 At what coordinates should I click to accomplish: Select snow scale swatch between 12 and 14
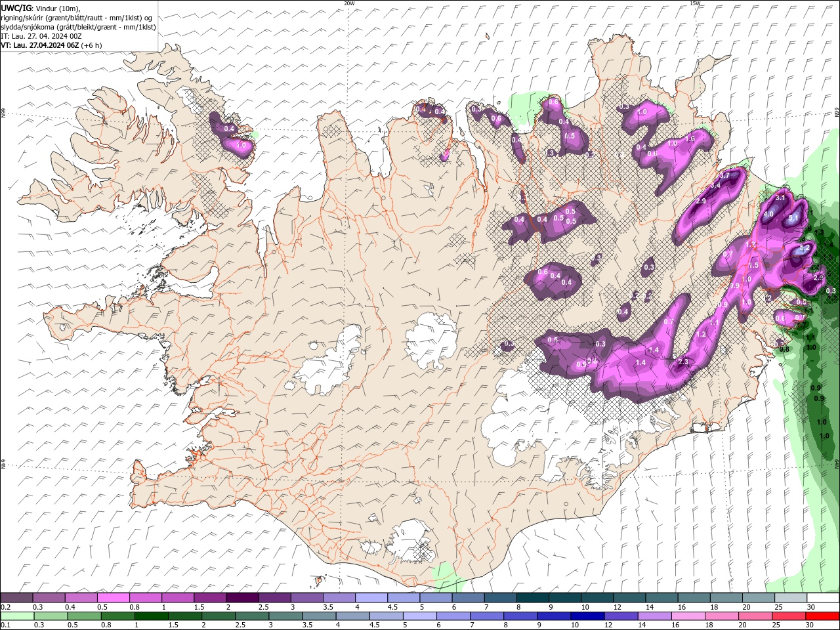(629, 598)
